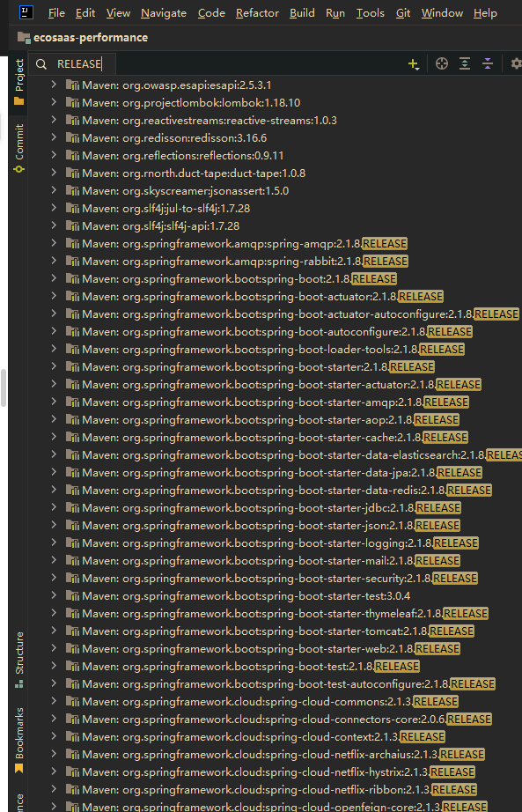522x812 pixels.
Task: Expand the spring-boot-starter-thymeleaf node
Action: [54, 613]
